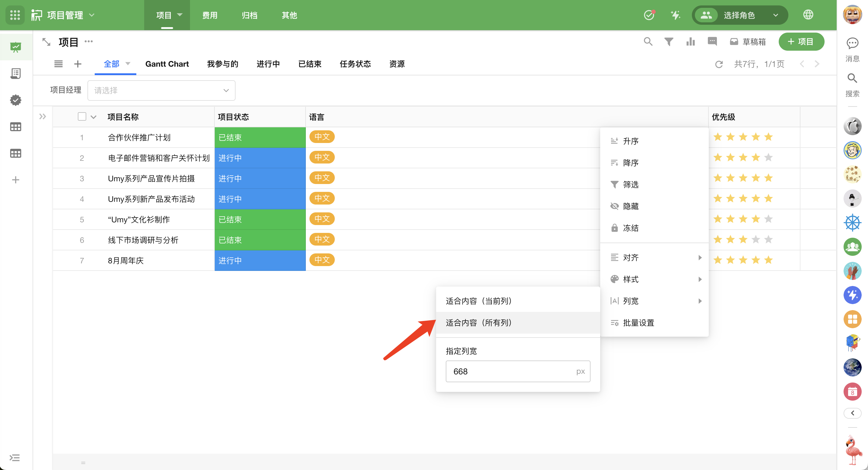Open the filter funnel icon in toolbar

click(669, 41)
